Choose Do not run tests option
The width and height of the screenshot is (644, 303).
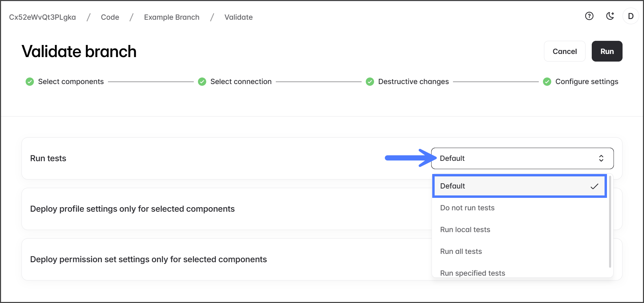coord(467,208)
